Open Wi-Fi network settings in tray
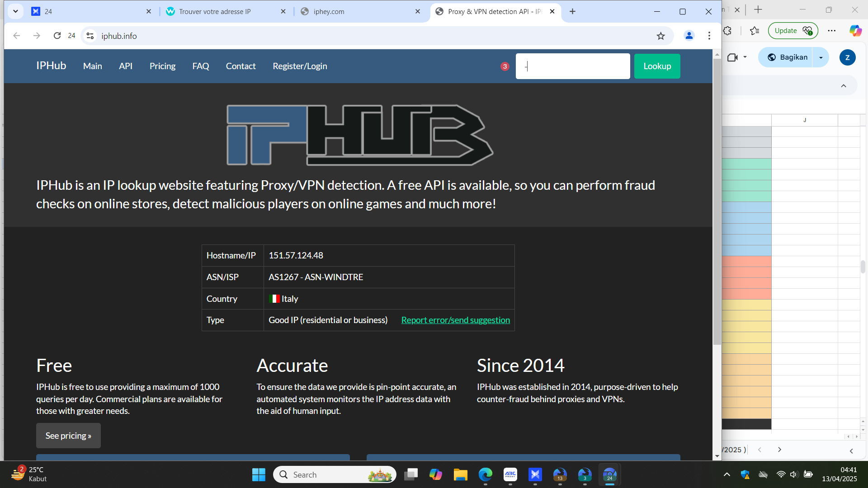Screen dimensions: 868x488 click(781, 474)
